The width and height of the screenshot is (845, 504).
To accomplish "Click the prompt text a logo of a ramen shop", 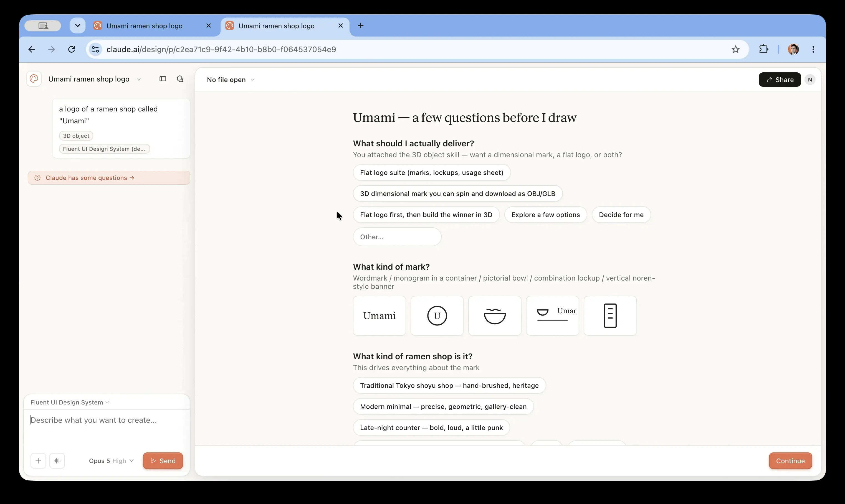I will point(108,115).
